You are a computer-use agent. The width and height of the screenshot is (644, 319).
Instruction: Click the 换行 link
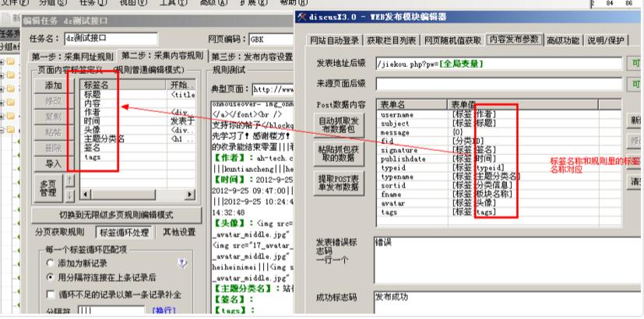(x=162, y=310)
